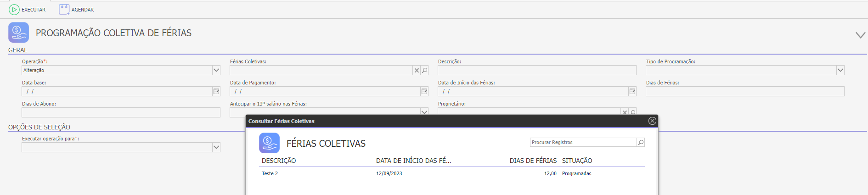This screenshot has width=868, height=195.
Task: Open calendar picker for Data base
Action: tap(216, 91)
